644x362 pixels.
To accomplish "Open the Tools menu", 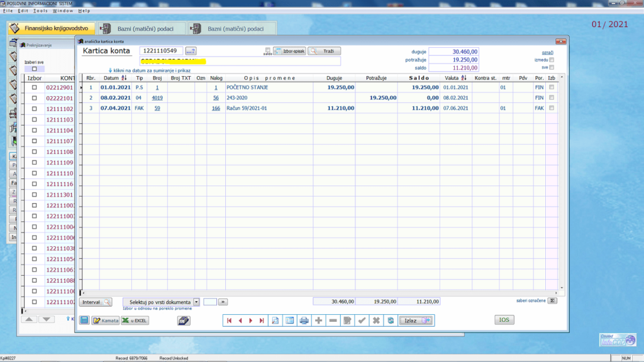I will point(40,11).
